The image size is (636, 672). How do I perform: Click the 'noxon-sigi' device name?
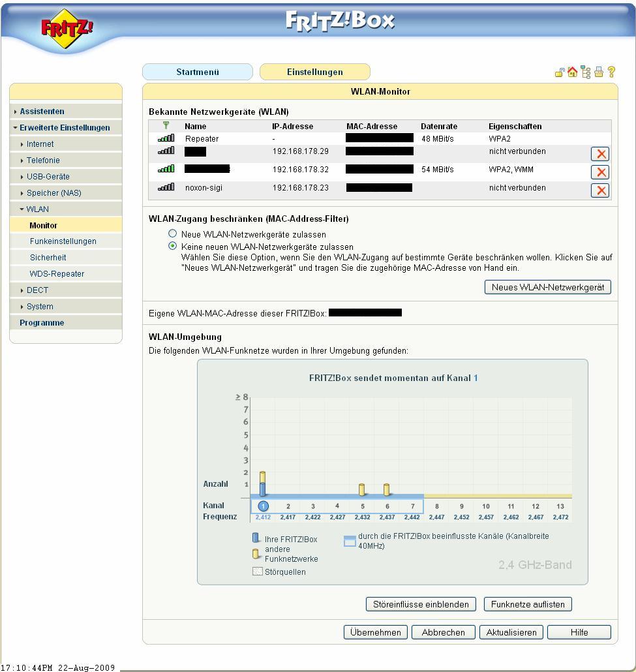click(x=204, y=188)
